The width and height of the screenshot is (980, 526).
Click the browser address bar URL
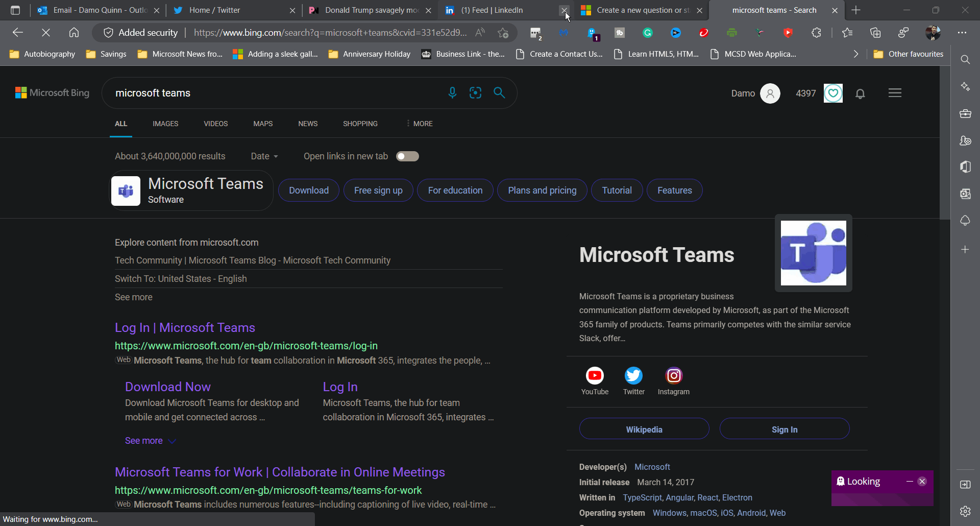click(x=330, y=33)
